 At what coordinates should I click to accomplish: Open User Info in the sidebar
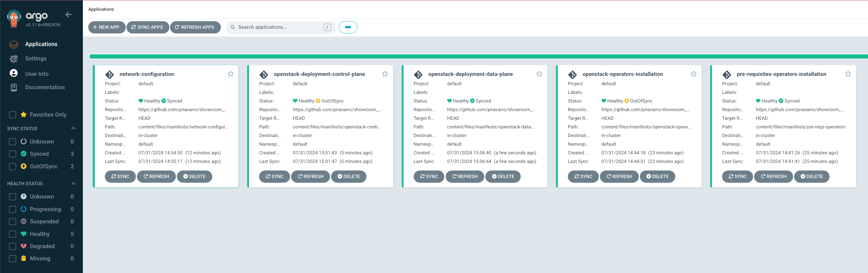37,74
